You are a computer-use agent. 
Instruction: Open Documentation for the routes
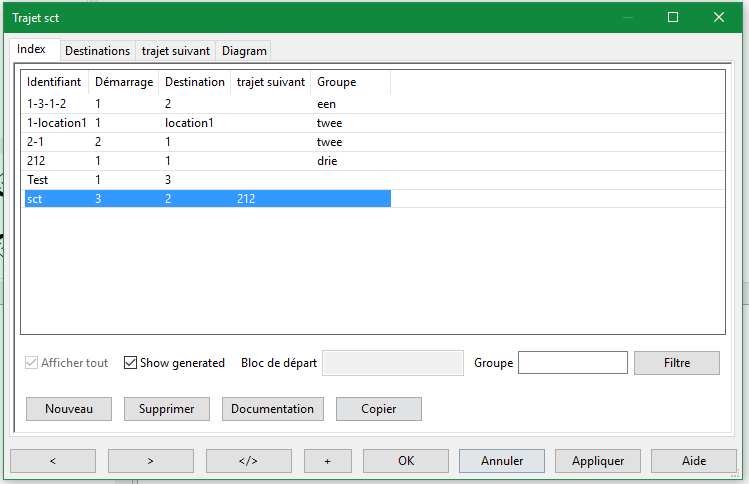272,409
